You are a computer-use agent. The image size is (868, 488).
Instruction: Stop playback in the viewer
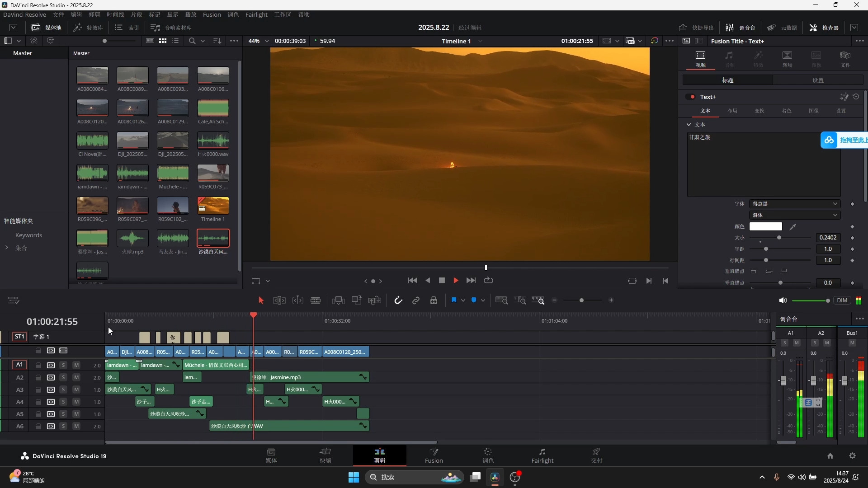click(x=442, y=281)
